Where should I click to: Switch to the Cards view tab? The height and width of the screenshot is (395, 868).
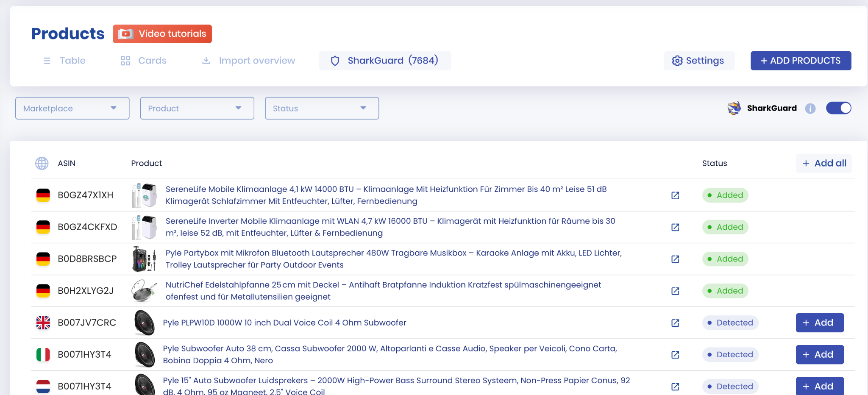point(143,61)
